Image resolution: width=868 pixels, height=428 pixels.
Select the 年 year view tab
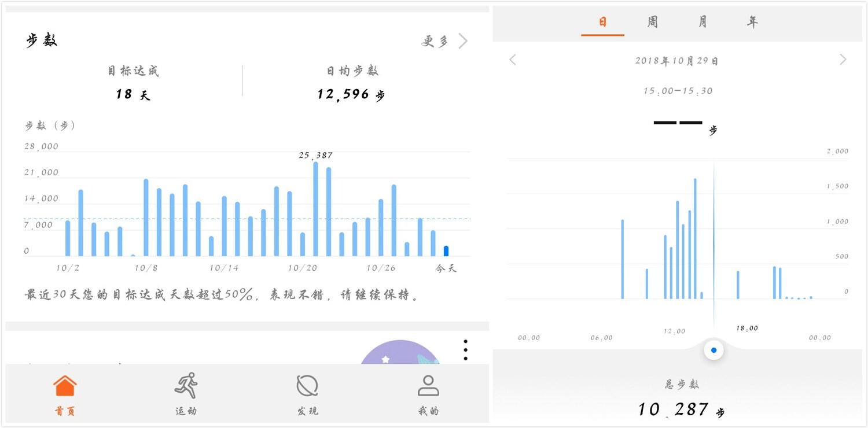(x=752, y=23)
